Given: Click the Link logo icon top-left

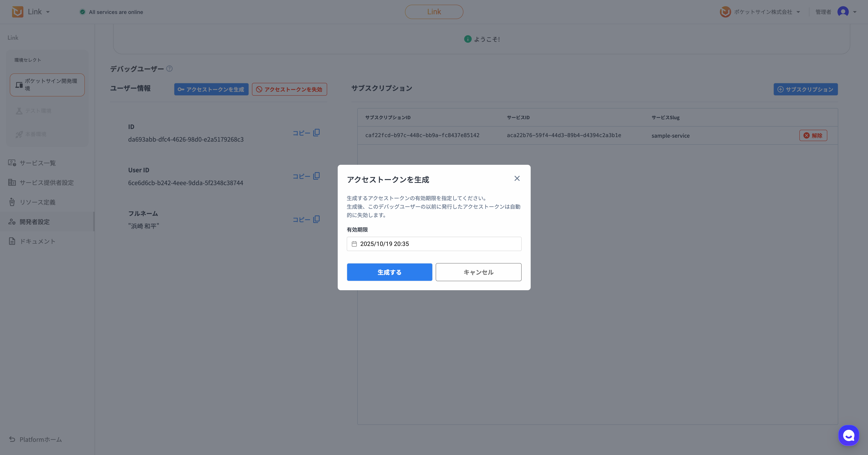Looking at the screenshot, I should click(18, 12).
